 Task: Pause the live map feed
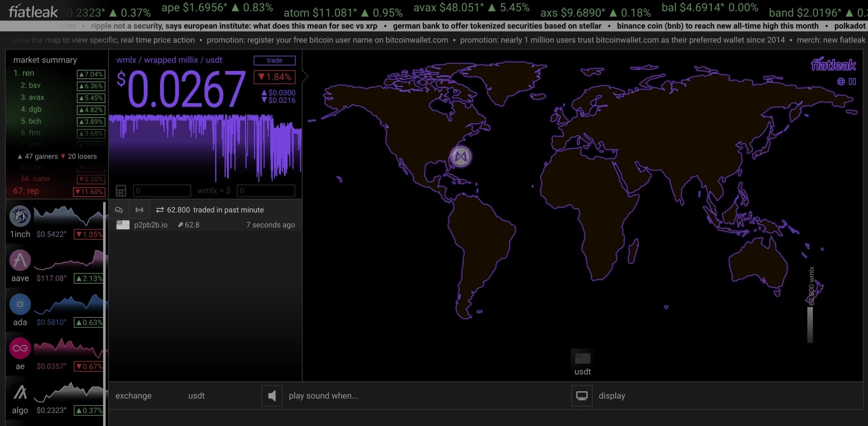pos(852,82)
